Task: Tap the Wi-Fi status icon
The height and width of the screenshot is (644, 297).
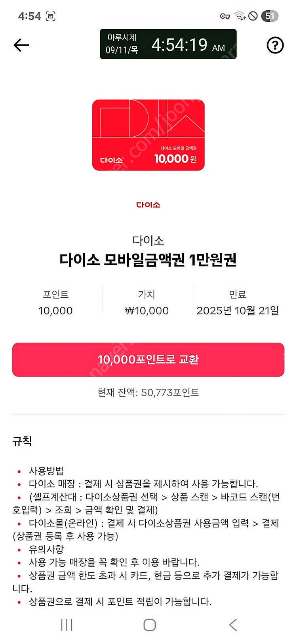Action: point(240,16)
